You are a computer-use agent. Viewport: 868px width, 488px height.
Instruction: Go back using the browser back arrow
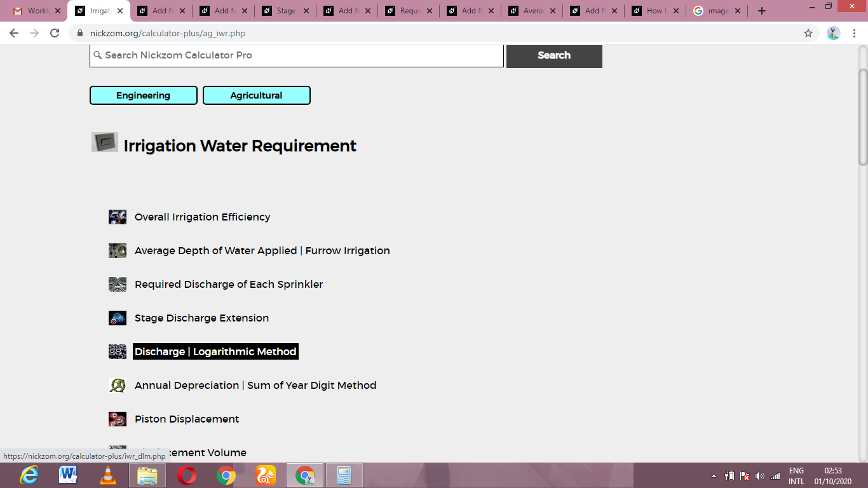point(14,33)
